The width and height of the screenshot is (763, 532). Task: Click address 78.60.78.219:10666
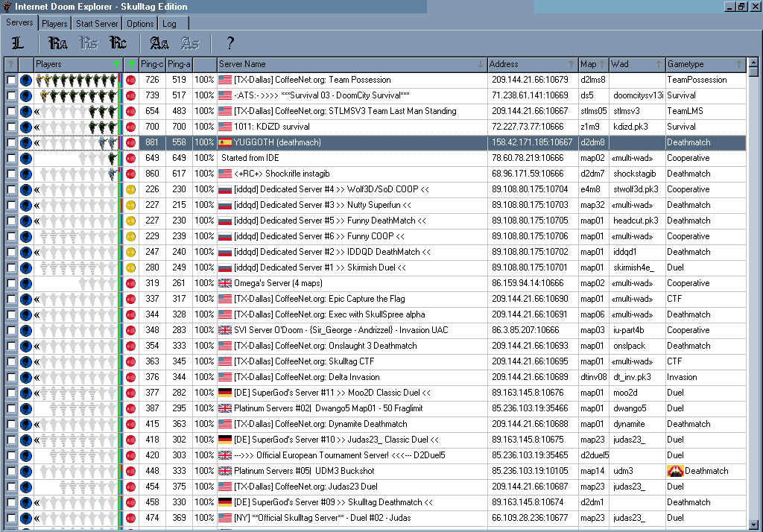point(528,158)
